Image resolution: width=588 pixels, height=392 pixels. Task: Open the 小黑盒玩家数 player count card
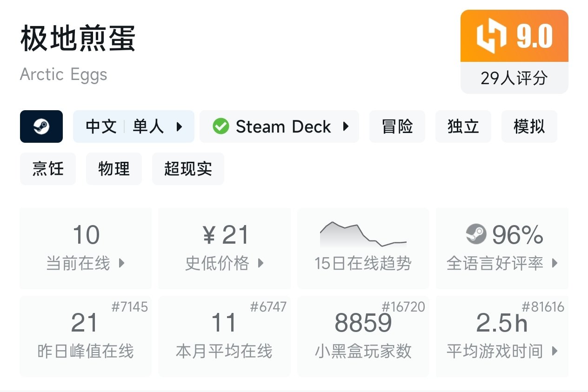coord(363,336)
